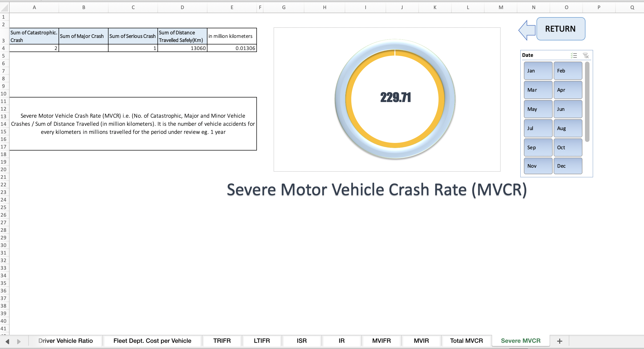Filter by Nov in Date slicer
The image size is (644, 349).
tap(538, 166)
